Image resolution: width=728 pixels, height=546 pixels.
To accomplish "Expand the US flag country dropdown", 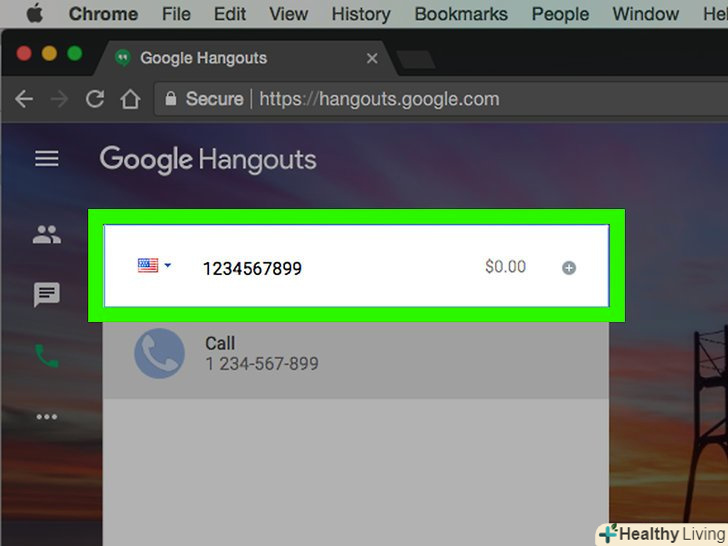I will 155,265.
